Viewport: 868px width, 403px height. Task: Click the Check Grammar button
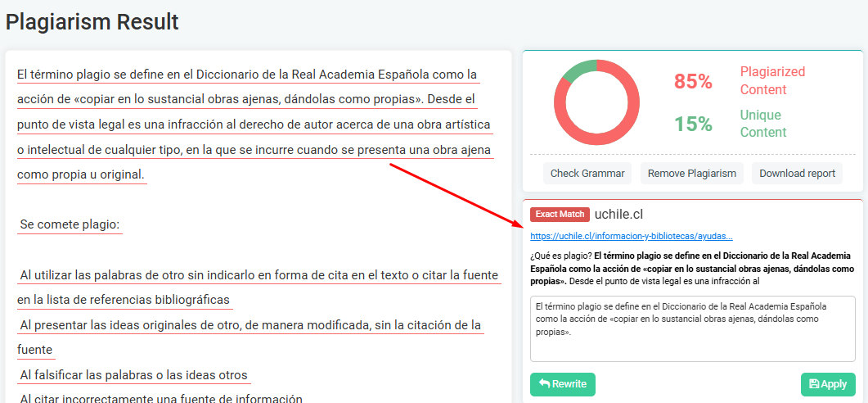coord(587,174)
